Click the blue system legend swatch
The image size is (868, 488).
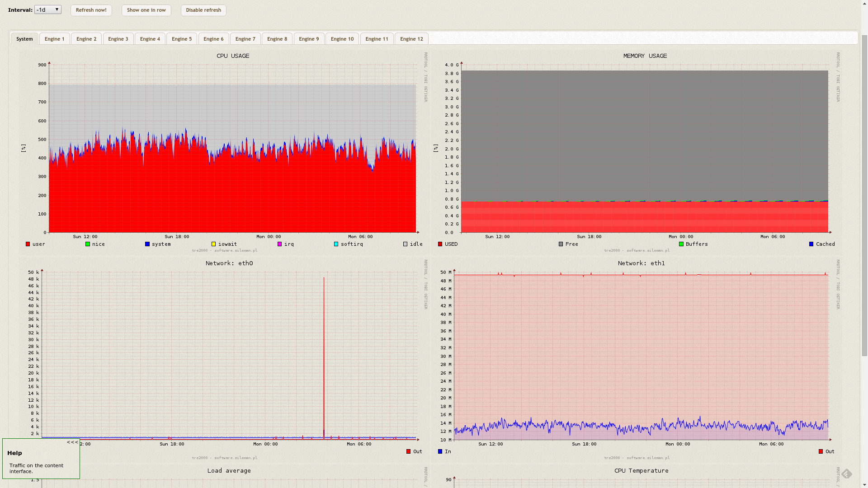(x=147, y=244)
